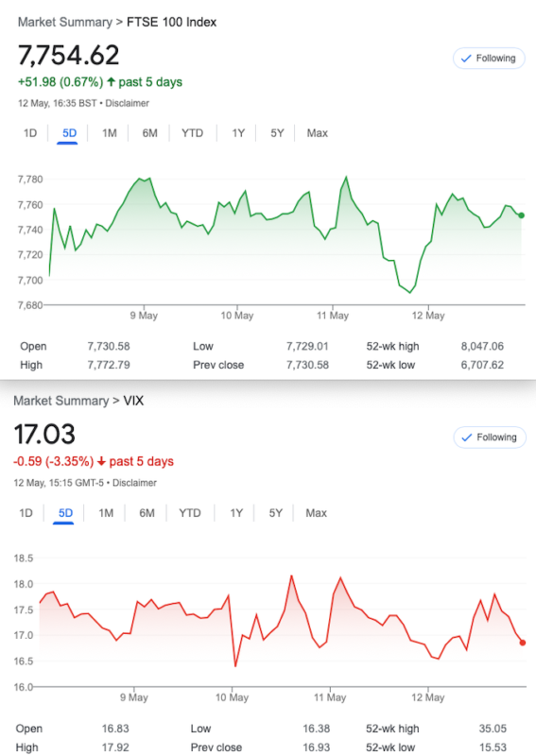Select the 6M tab on FTSE 100 chart
This screenshot has width=536, height=756.
click(x=149, y=133)
